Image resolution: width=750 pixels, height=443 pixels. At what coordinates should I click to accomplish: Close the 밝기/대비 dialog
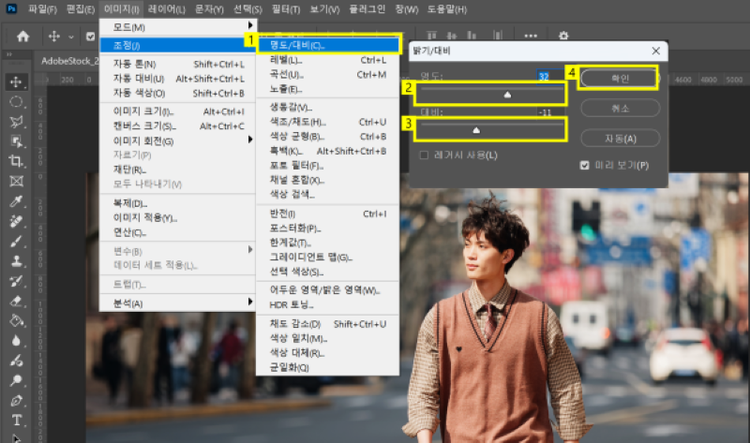point(656,51)
